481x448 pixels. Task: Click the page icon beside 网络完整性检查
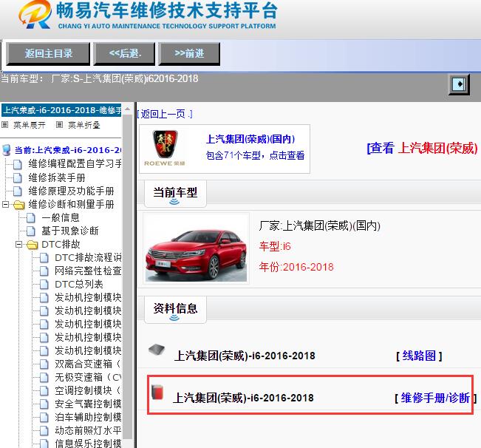click(44, 271)
